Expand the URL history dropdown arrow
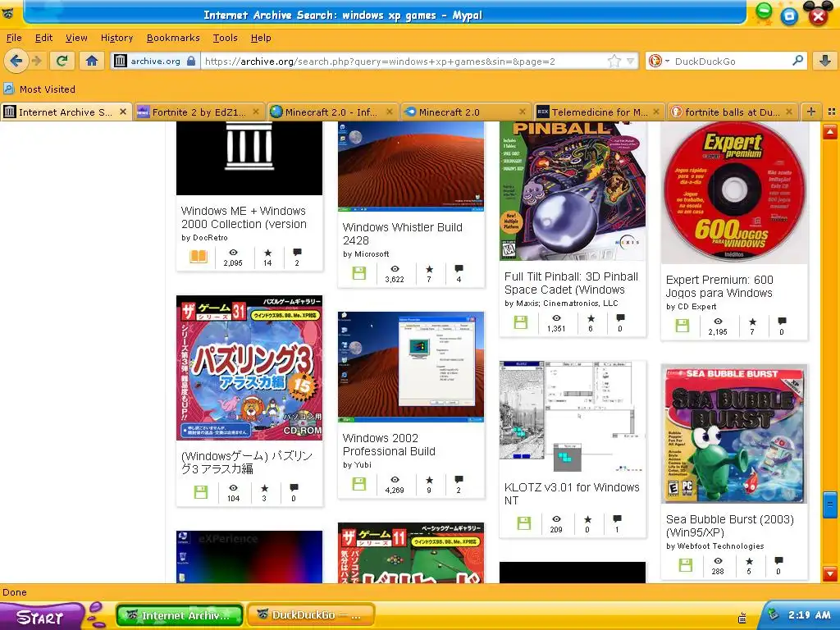The height and width of the screenshot is (630, 840). [631, 61]
